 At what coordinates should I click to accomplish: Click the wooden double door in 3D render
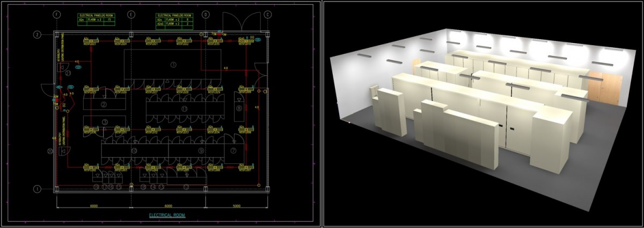(x=605, y=87)
